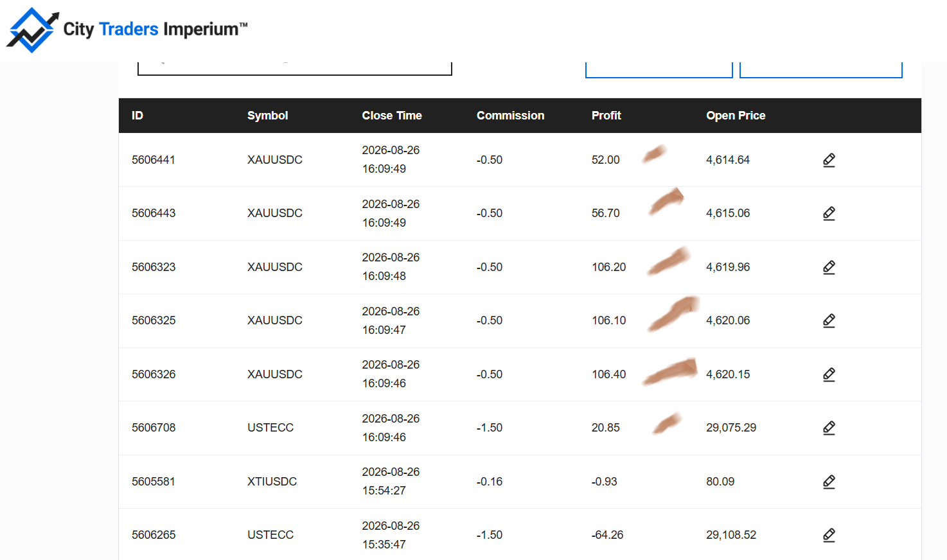Click the profit value 52.00
The image size is (947, 560).
pyautogui.click(x=606, y=160)
